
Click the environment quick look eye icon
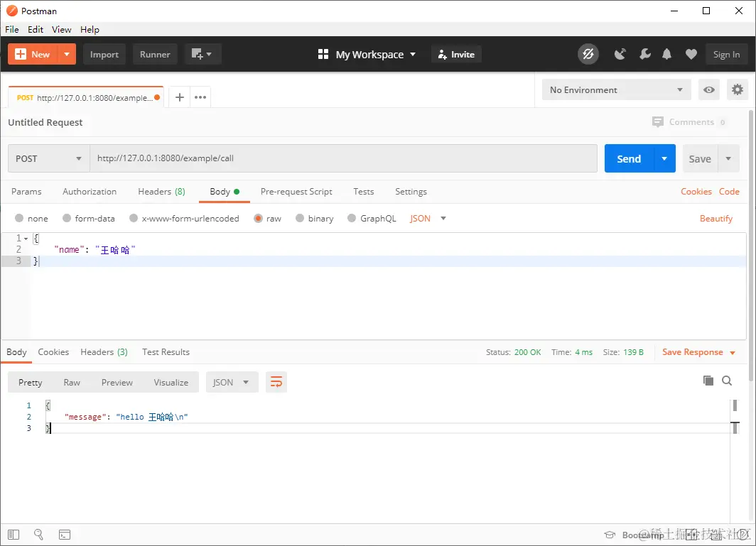click(709, 90)
